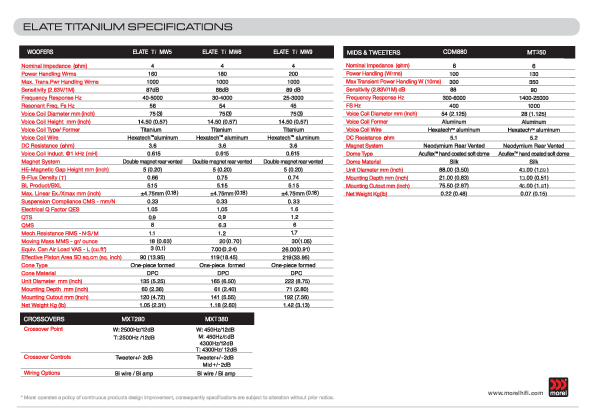The width and height of the screenshot is (595, 420).
Task: Click the Cone Material row label
Action: coord(39,273)
